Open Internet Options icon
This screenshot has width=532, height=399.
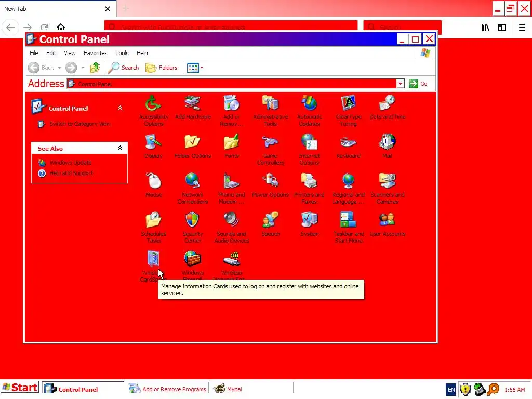click(310, 142)
